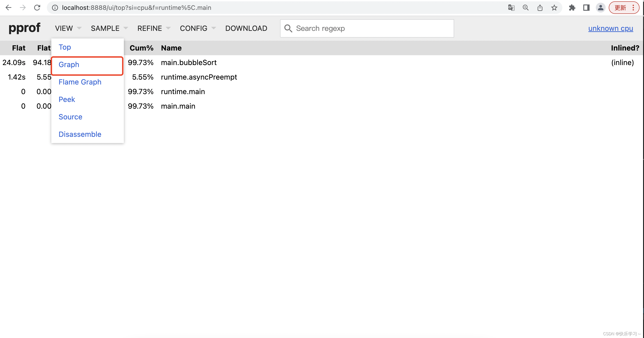Open the browser zoom magnifier icon

tap(526, 8)
